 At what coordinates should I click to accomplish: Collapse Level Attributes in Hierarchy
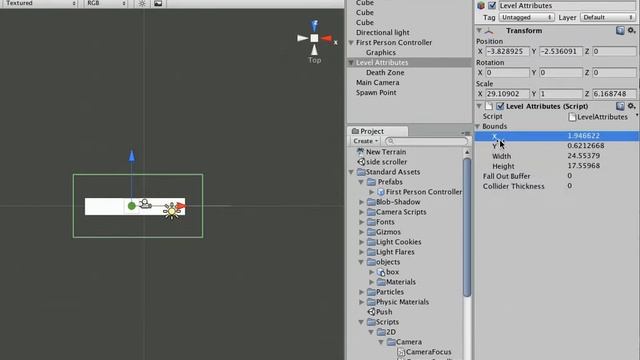[351, 62]
